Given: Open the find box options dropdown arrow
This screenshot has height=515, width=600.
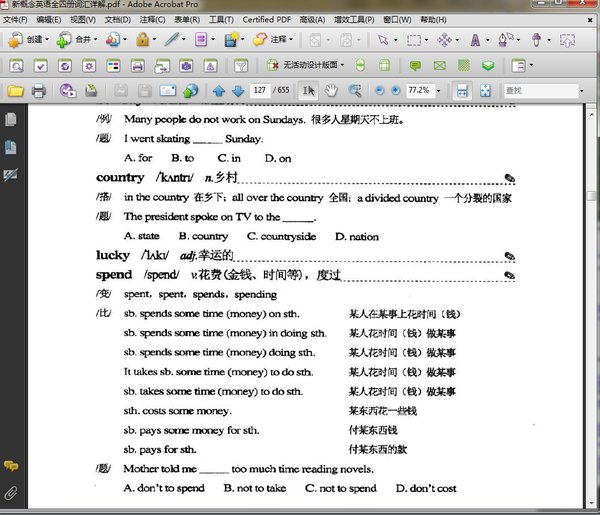Looking at the screenshot, I should point(582,91).
